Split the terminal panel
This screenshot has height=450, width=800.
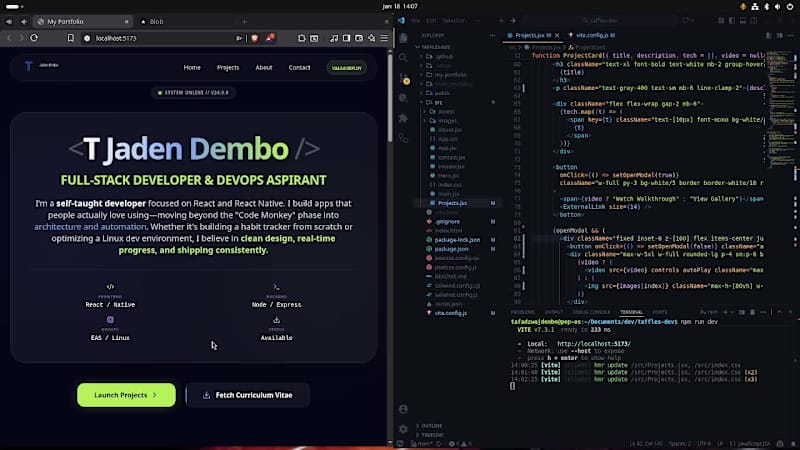[x=741, y=312]
